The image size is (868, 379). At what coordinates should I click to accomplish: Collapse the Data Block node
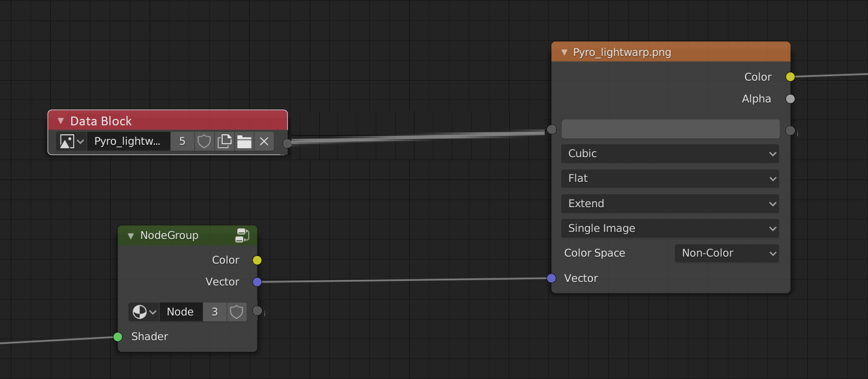61,121
